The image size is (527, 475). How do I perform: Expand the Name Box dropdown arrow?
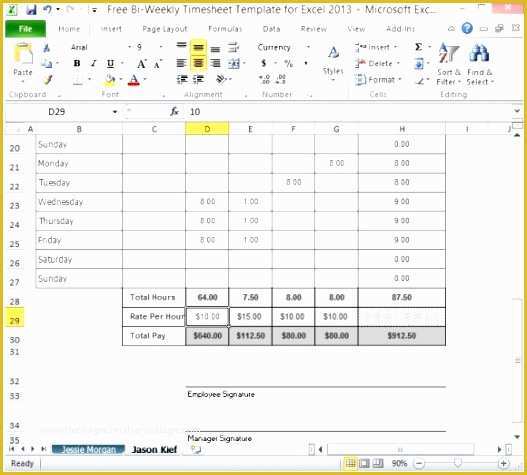tap(115, 112)
